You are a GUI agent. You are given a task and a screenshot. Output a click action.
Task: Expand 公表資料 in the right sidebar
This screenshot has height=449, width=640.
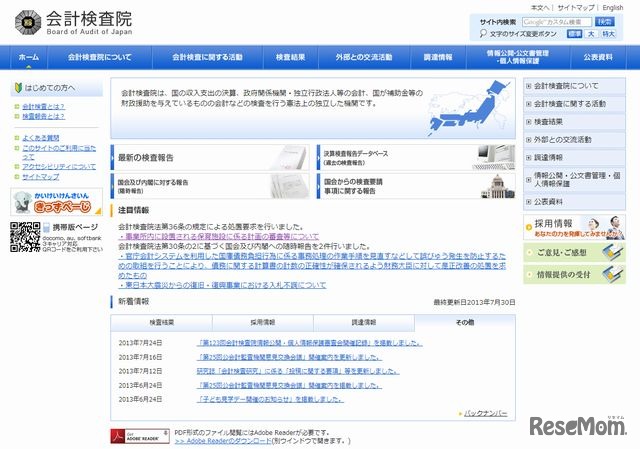[574, 202]
